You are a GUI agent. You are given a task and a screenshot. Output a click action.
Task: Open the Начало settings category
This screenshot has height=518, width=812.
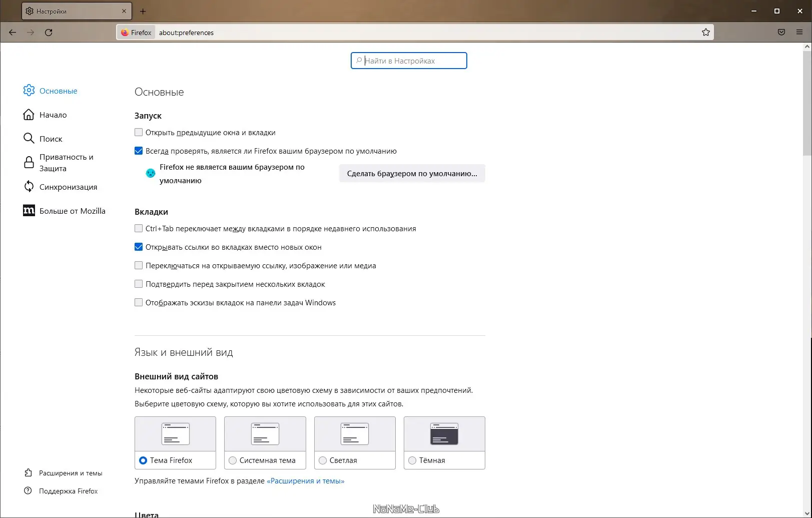[53, 115]
